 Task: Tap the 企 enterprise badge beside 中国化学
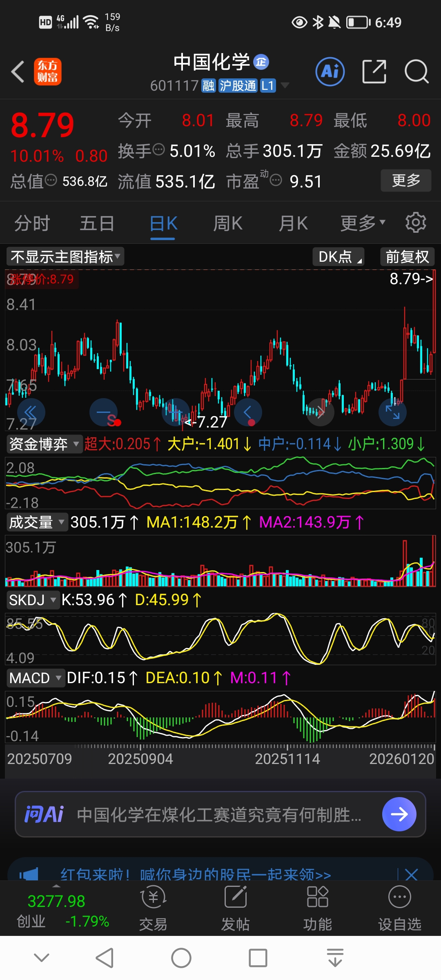tap(261, 62)
